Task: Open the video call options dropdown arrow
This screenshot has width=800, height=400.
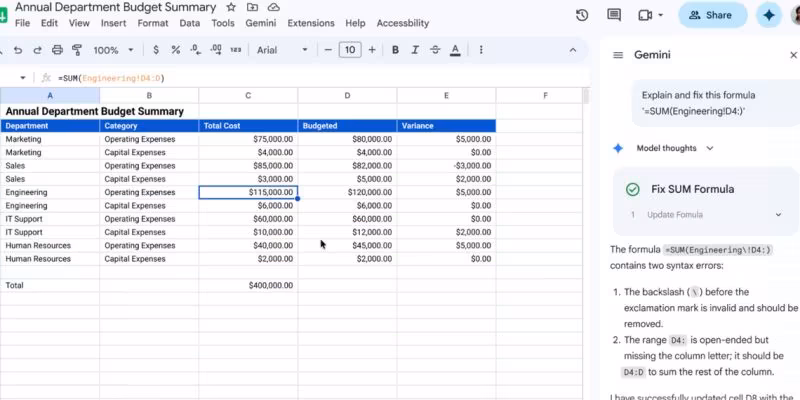Action: click(x=661, y=15)
